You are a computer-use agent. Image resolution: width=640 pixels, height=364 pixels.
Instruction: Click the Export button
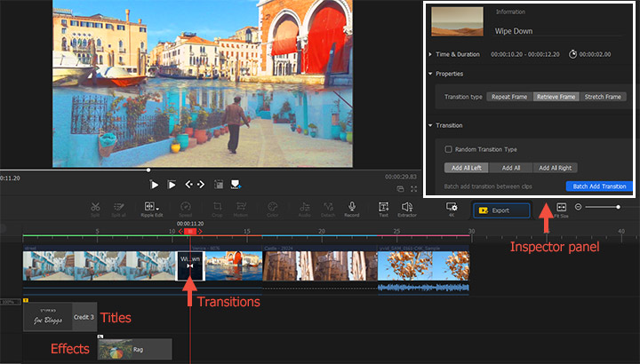coord(500,211)
